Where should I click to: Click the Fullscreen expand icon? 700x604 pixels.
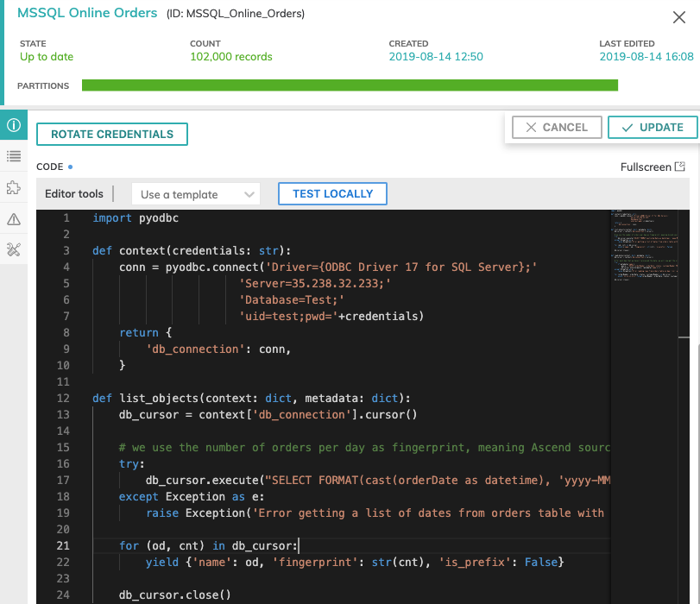[680, 167]
